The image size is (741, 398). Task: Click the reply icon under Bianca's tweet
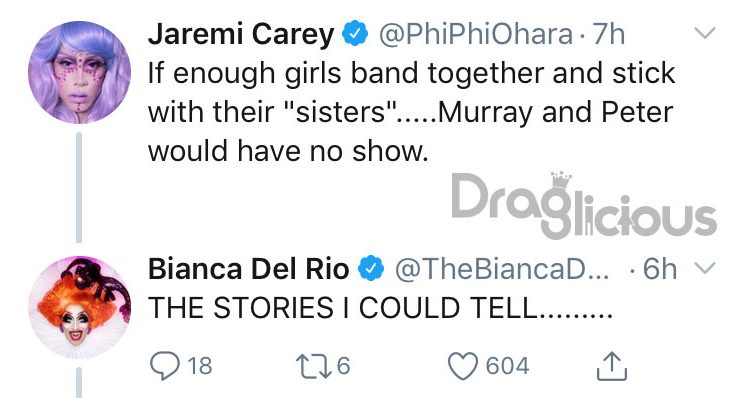coord(164,366)
